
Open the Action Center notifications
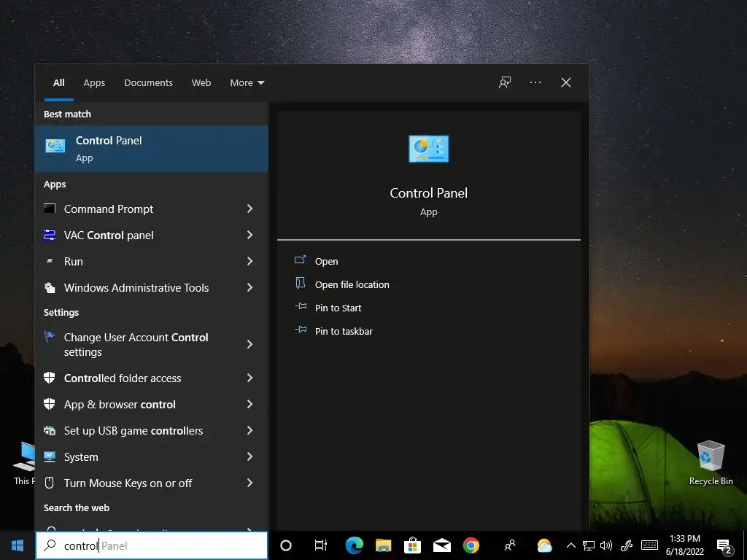click(x=724, y=546)
